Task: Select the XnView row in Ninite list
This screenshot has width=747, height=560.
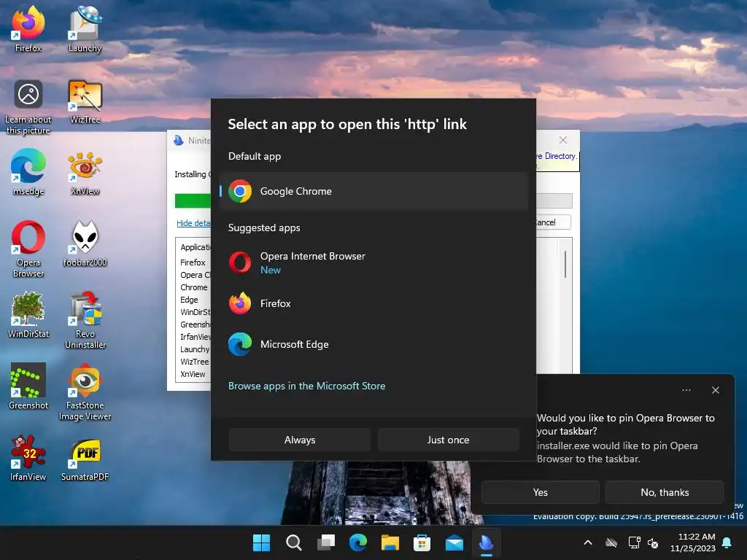Action: [x=193, y=374]
